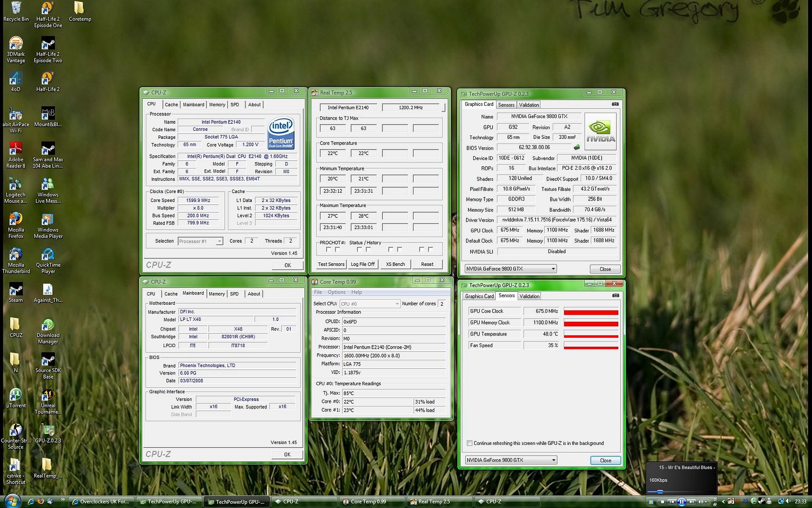Switch to CPU tab in lower CPU-Z window
This screenshot has height=508, width=812.
(x=151, y=294)
